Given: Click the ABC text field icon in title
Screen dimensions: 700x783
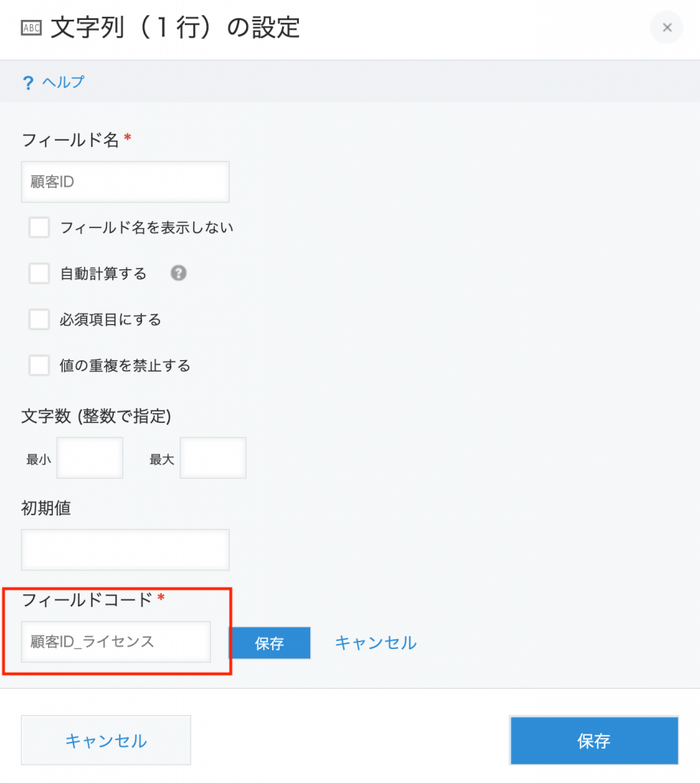Looking at the screenshot, I should [x=31, y=28].
